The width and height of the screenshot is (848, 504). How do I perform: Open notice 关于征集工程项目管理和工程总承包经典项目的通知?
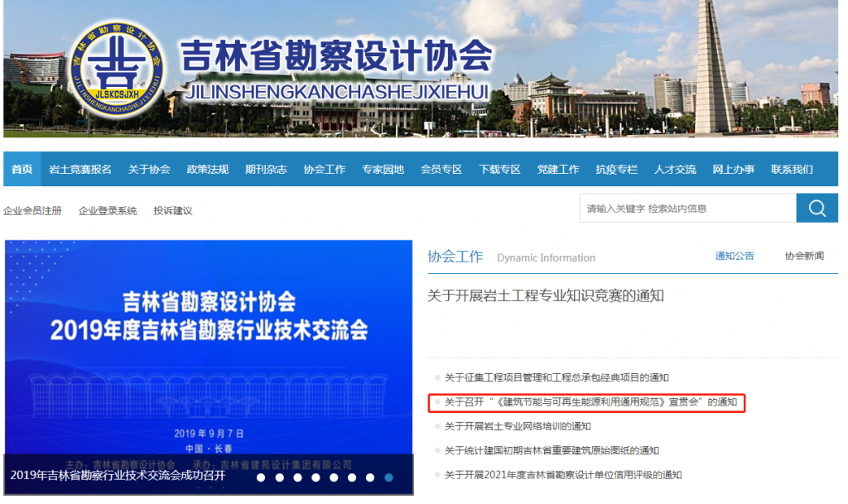point(556,377)
